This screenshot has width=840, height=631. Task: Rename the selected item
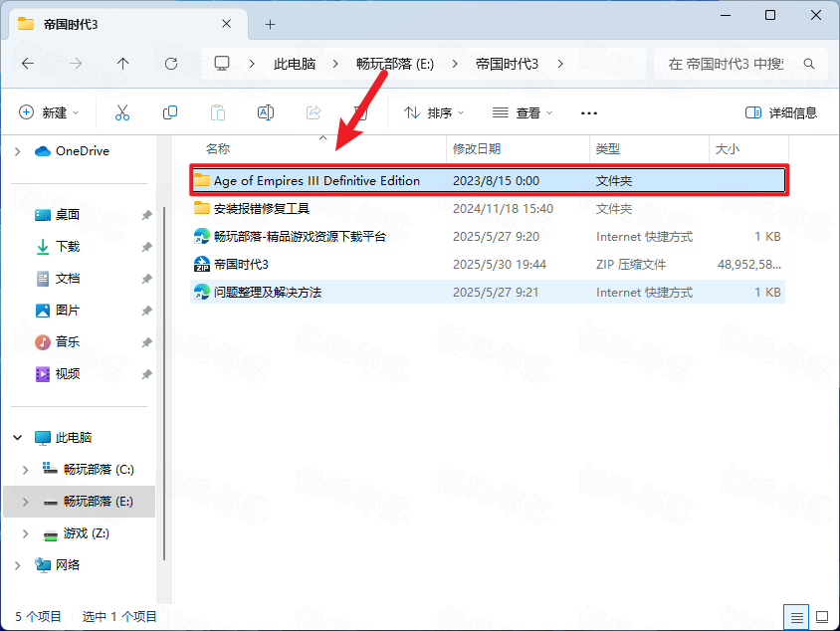(x=266, y=112)
